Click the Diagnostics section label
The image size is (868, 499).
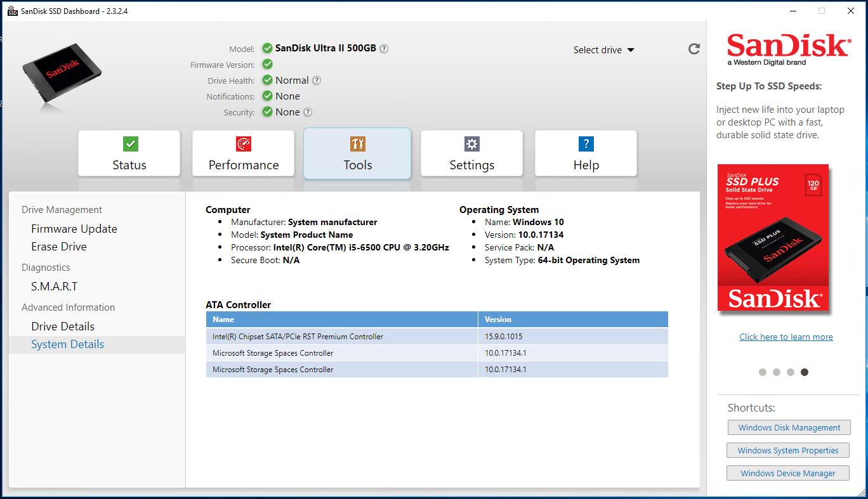pyautogui.click(x=46, y=268)
